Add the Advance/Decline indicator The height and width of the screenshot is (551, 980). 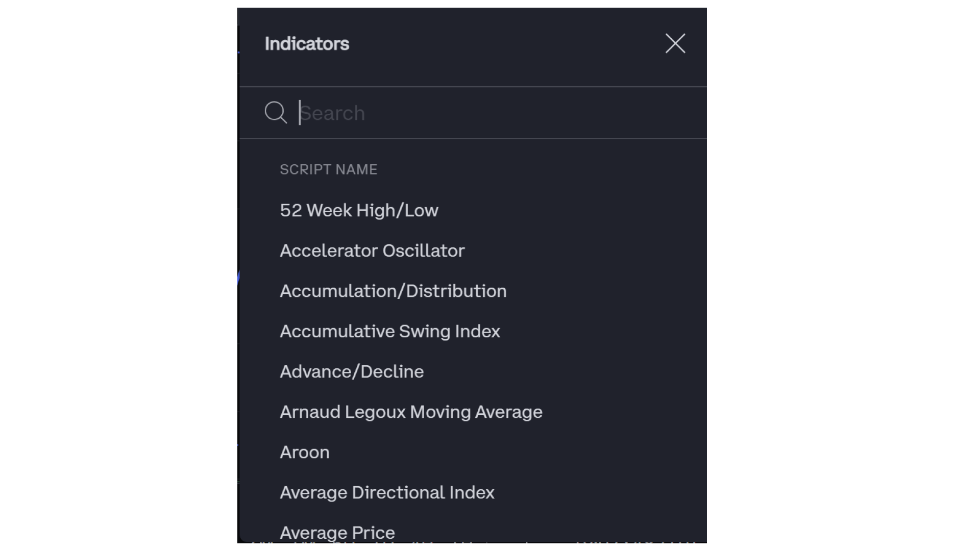(352, 371)
